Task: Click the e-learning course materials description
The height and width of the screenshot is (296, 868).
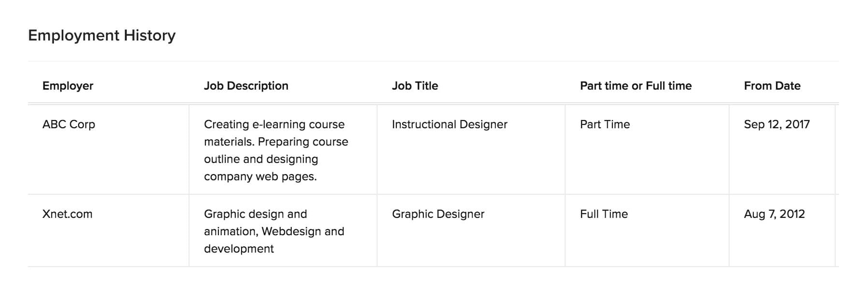Action: coord(276,150)
